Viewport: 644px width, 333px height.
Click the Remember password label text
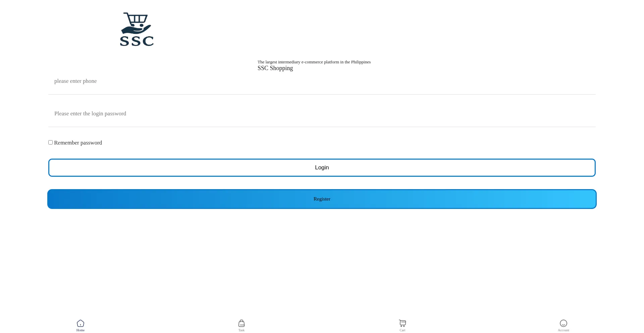pos(78,143)
